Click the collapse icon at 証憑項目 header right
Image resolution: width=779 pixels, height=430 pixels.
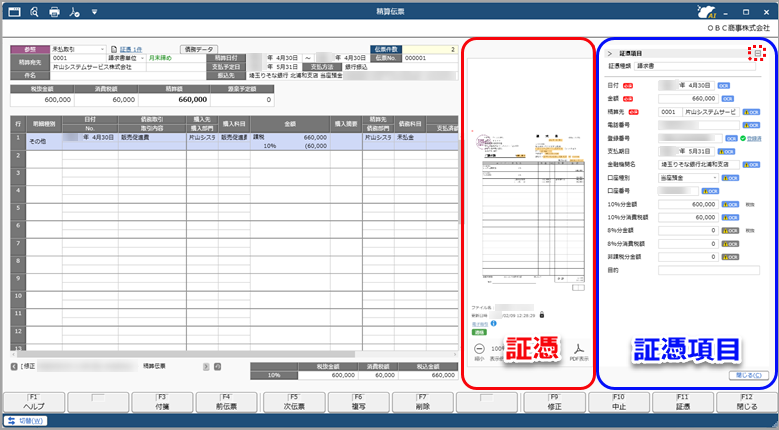click(758, 53)
